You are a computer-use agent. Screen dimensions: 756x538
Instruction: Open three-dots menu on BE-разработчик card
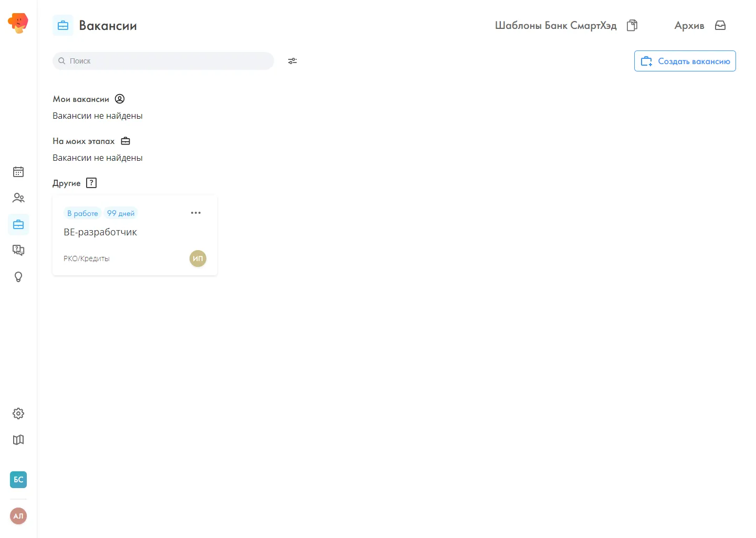point(196,213)
